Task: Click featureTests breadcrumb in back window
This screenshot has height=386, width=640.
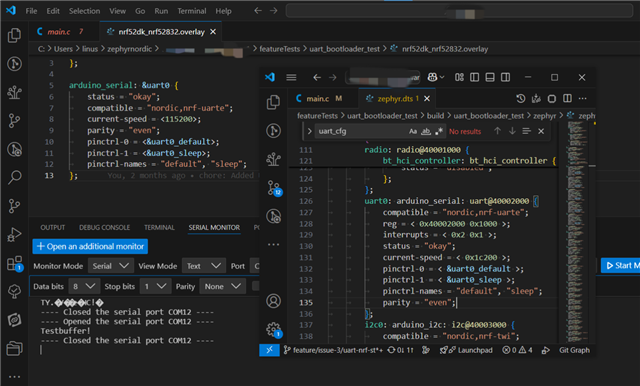Action: pyautogui.click(x=280, y=49)
